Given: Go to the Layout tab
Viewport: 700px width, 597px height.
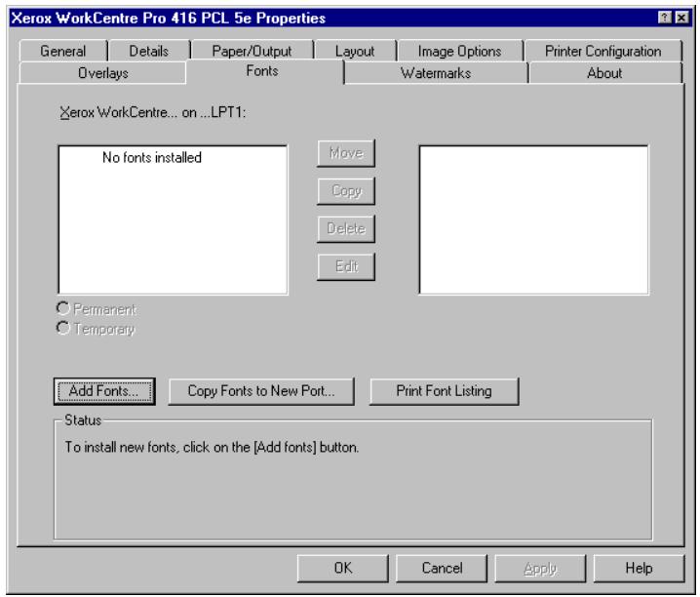Looking at the screenshot, I should coord(355,51).
